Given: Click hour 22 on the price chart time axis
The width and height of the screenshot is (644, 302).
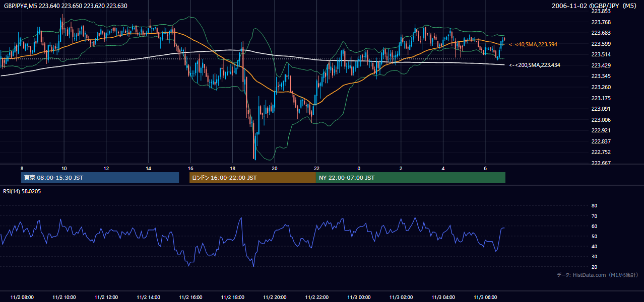Looking at the screenshot, I should coord(316,168).
